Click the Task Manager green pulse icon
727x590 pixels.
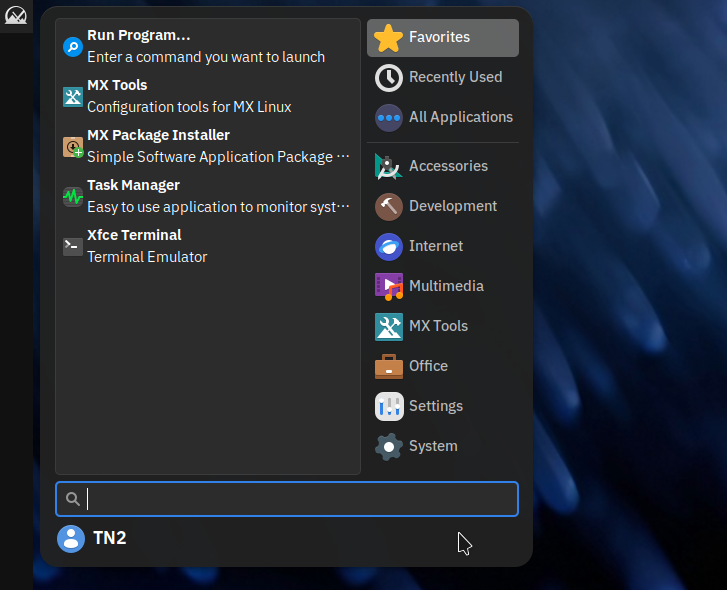point(73,197)
